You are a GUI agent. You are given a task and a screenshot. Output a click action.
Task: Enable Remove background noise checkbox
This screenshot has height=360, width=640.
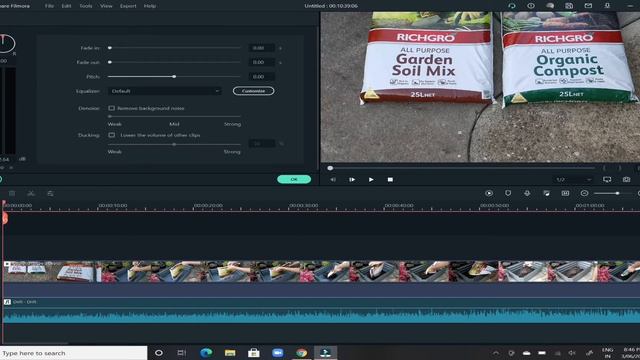coord(111,108)
